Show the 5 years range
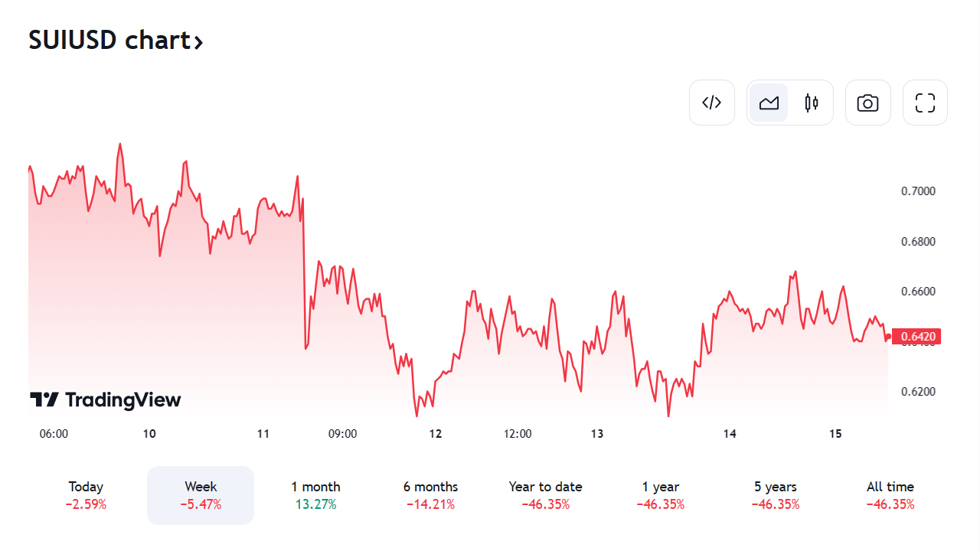This screenshot has height=551, width=980. (x=775, y=495)
